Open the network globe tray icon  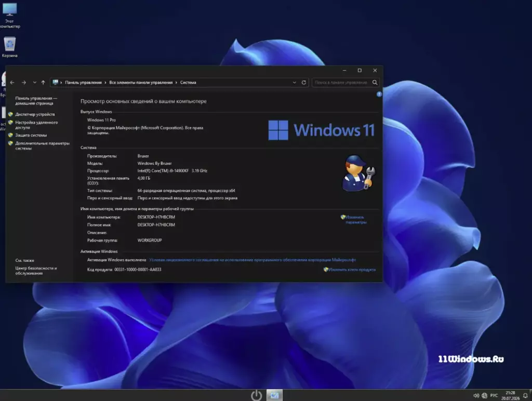[x=485, y=396]
